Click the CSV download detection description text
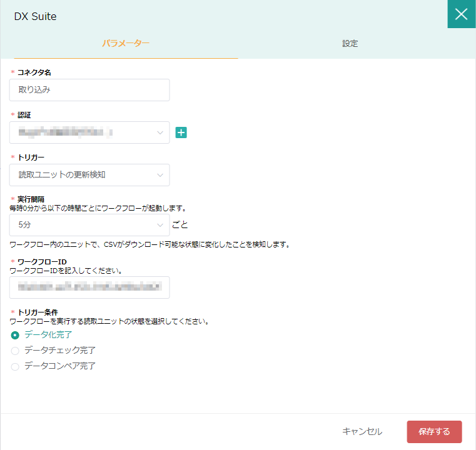This screenshot has height=450, width=476. pyautogui.click(x=150, y=244)
